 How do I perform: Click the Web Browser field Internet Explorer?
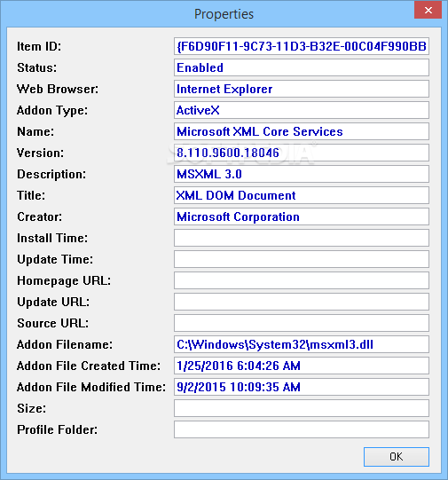[x=302, y=89]
